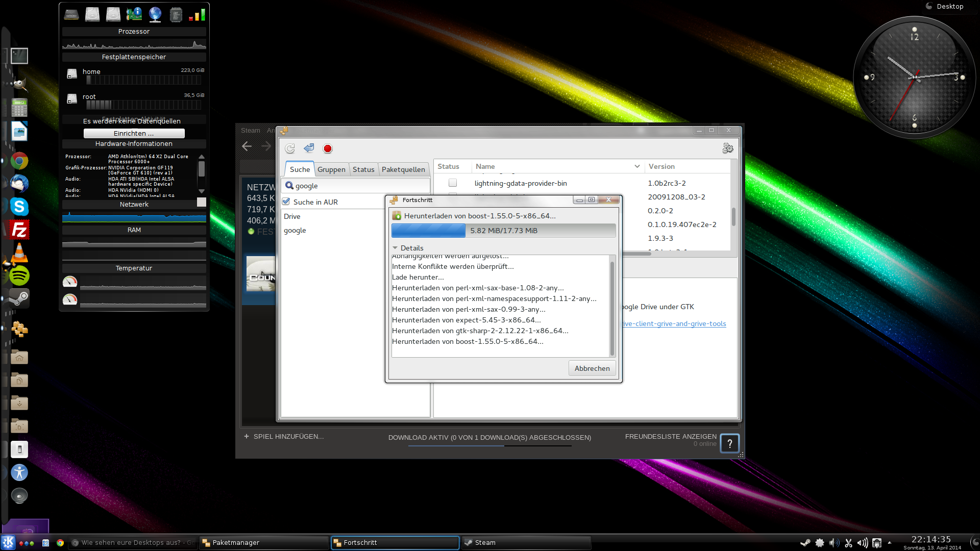Screen dimensions: 980x551
Task: Click the Steam icon in the dock
Action: pyautogui.click(x=19, y=298)
